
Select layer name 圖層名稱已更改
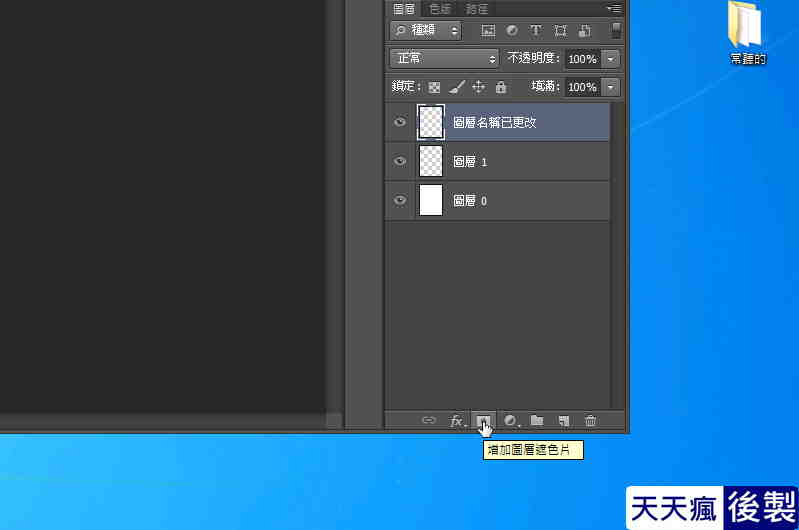click(494, 122)
